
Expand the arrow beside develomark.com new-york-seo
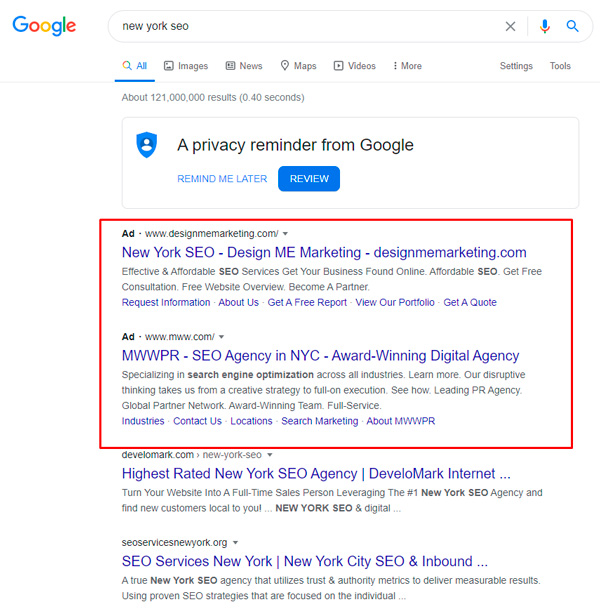pos(270,455)
